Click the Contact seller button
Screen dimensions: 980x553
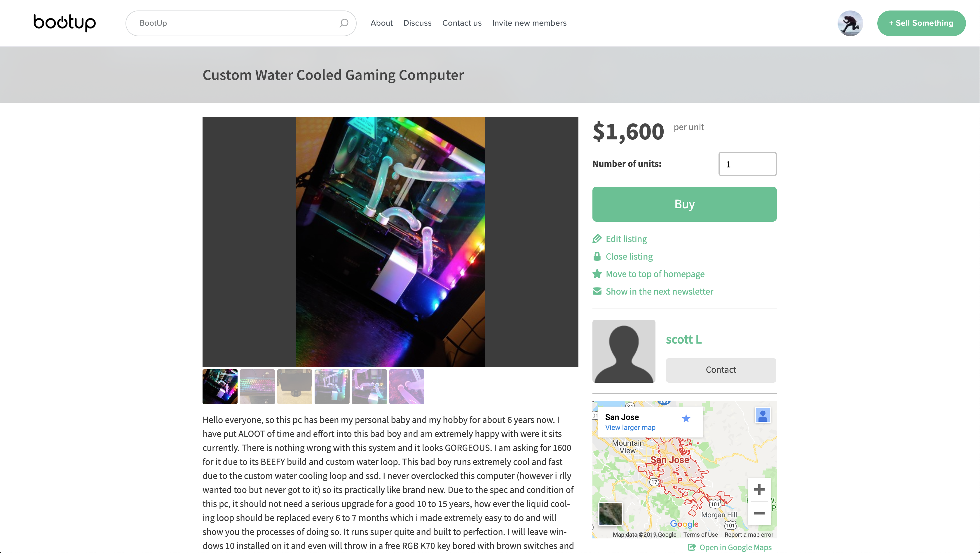(x=721, y=370)
